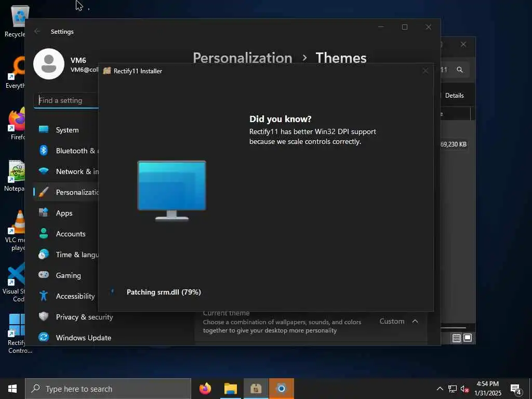The height and width of the screenshot is (399, 532).
Task: Click the search icon in File Explorer
Action: pyautogui.click(x=460, y=70)
